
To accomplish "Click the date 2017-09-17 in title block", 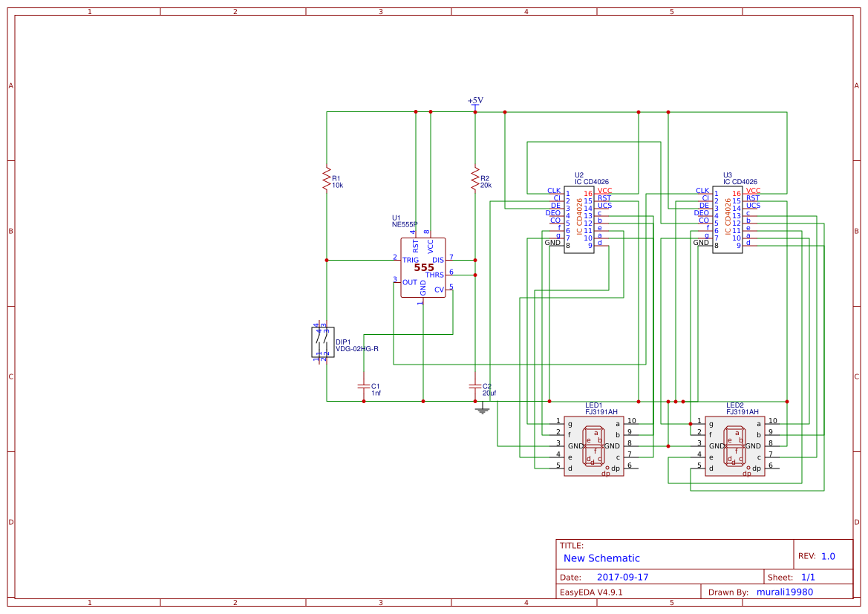I will click(x=624, y=576).
